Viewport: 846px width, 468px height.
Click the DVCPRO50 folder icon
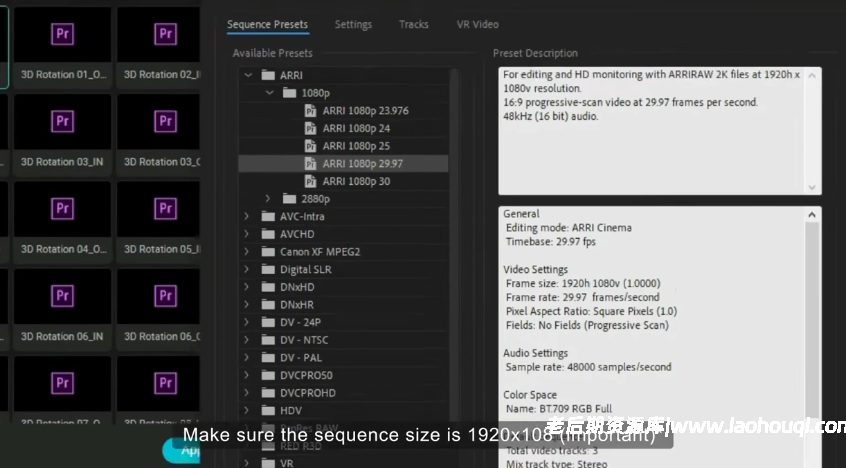tap(268, 375)
